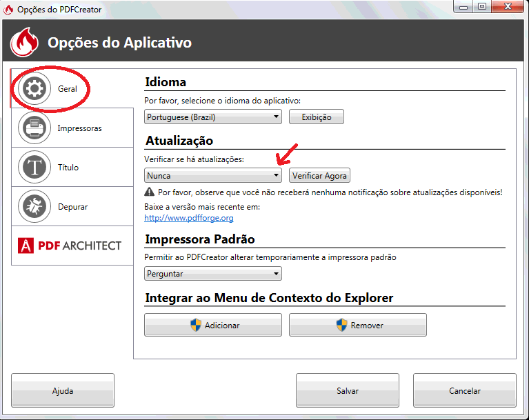
Task: Click the Impressoras printer icon
Action: (34, 128)
